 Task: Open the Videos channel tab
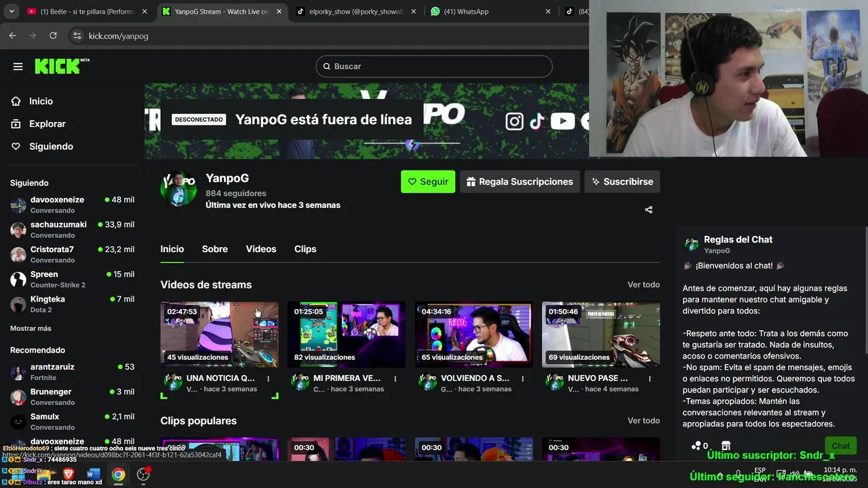coord(261,249)
